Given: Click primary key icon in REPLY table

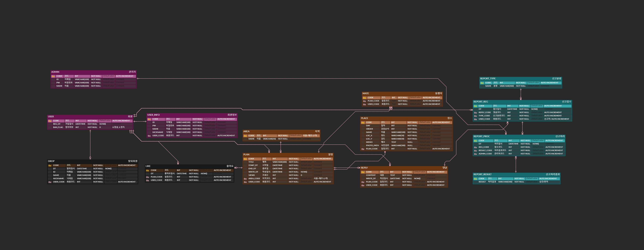Looking at the screenshot, I should (x=363, y=172).
